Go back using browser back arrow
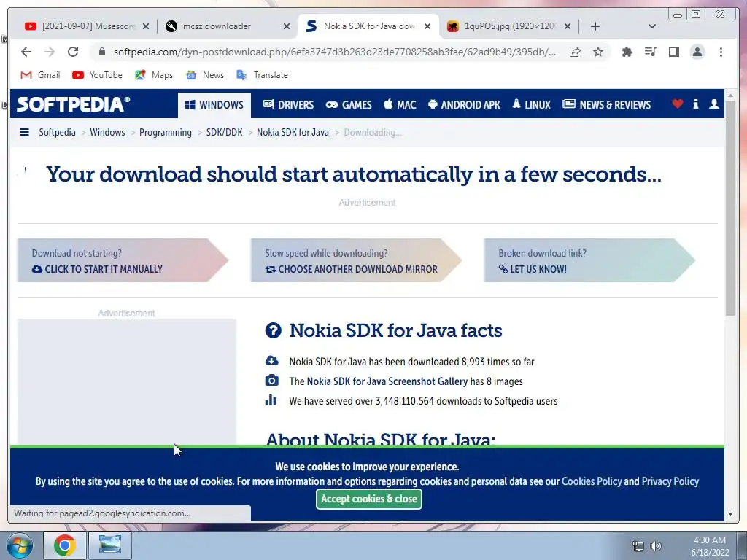The image size is (747, 560). pyautogui.click(x=26, y=52)
